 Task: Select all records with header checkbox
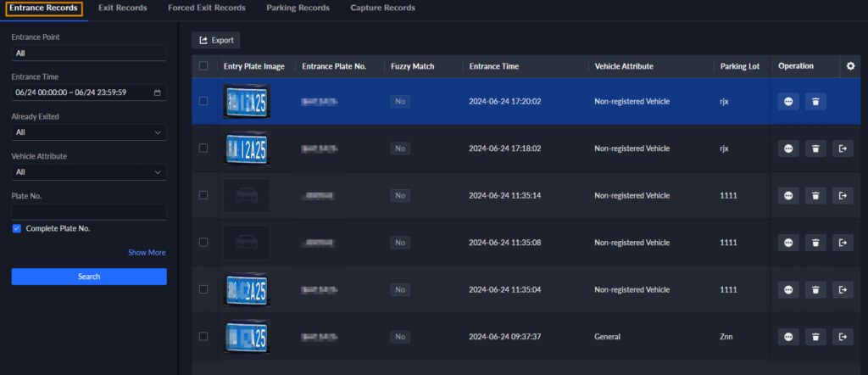tap(203, 66)
